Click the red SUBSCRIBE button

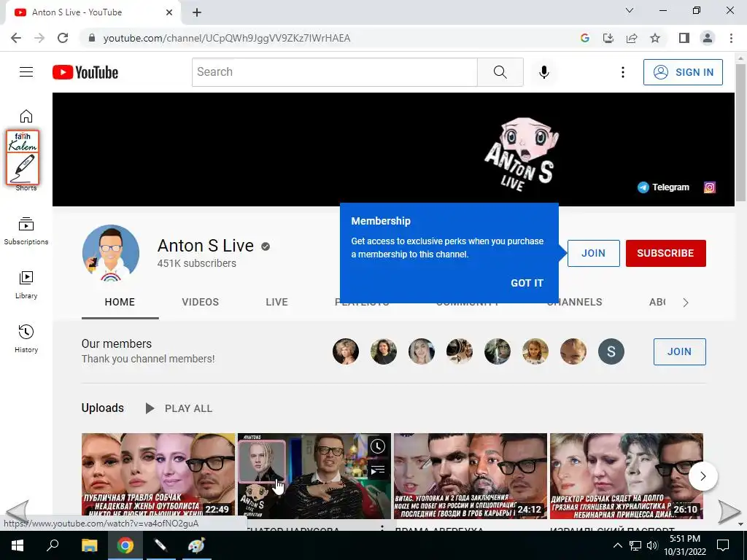[665, 253]
